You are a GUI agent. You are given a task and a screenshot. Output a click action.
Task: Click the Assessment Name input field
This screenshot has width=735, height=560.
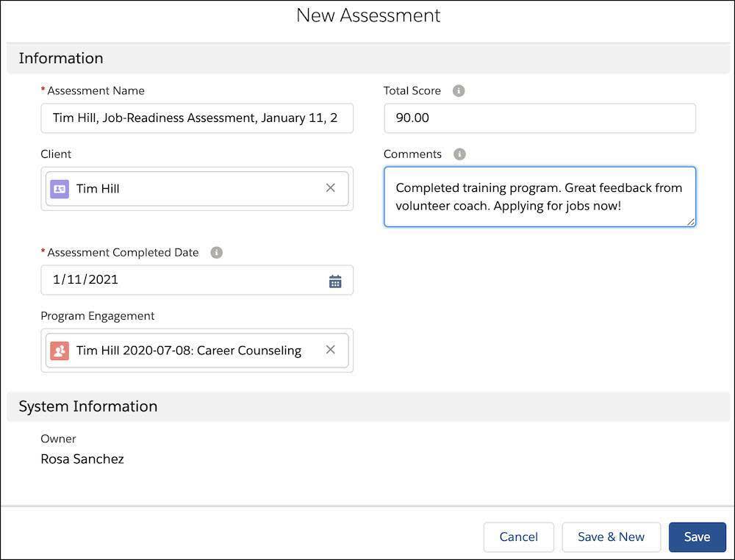tap(196, 118)
